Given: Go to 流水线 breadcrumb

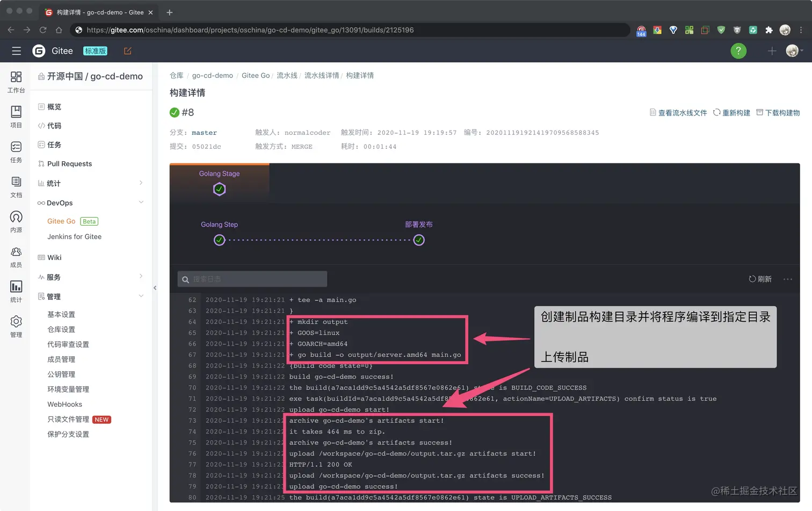Looking at the screenshot, I should point(287,75).
